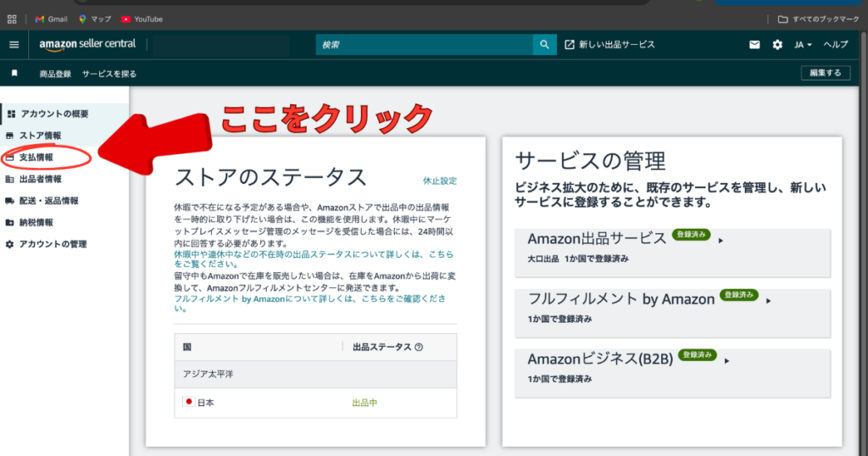The height and width of the screenshot is (456, 868).
Task: Select 支払情報 in the sidebar
Action: [x=36, y=158]
